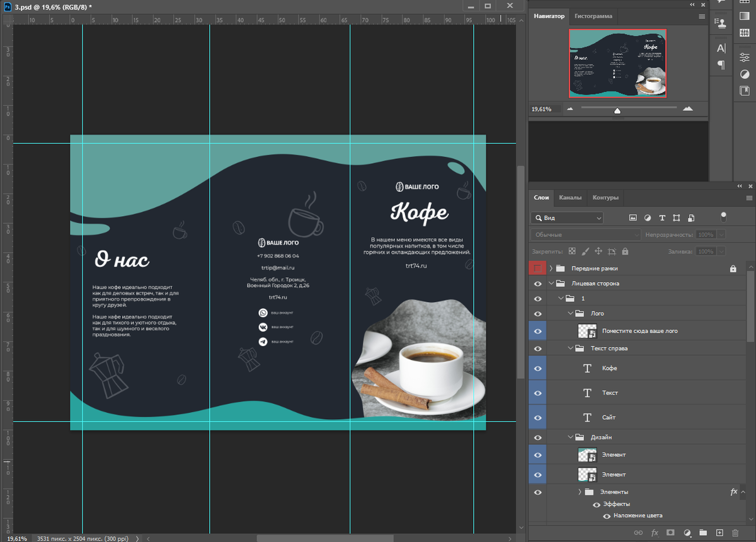Filter layers by type layers icon
The width and height of the screenshot is (756, 542).
(x=662, y=218)
